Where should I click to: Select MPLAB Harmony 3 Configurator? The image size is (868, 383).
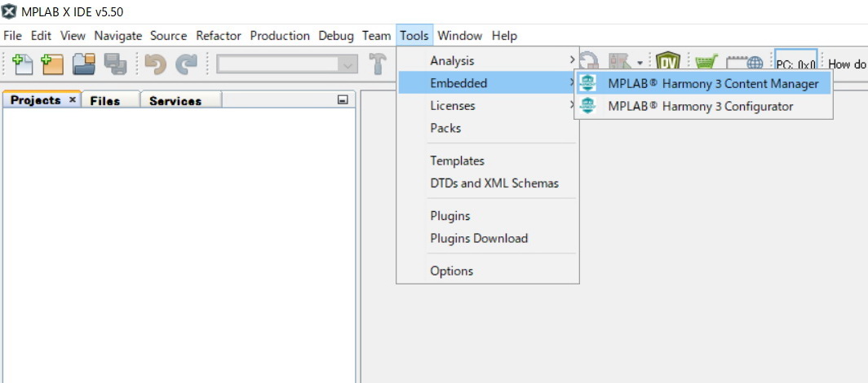[x=700, y=106]
